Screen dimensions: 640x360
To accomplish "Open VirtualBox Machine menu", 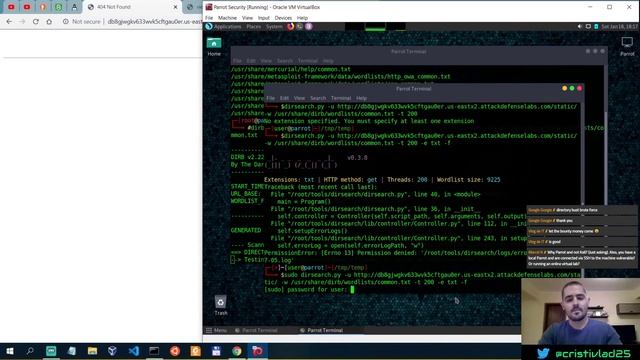I will pos(227,18).
